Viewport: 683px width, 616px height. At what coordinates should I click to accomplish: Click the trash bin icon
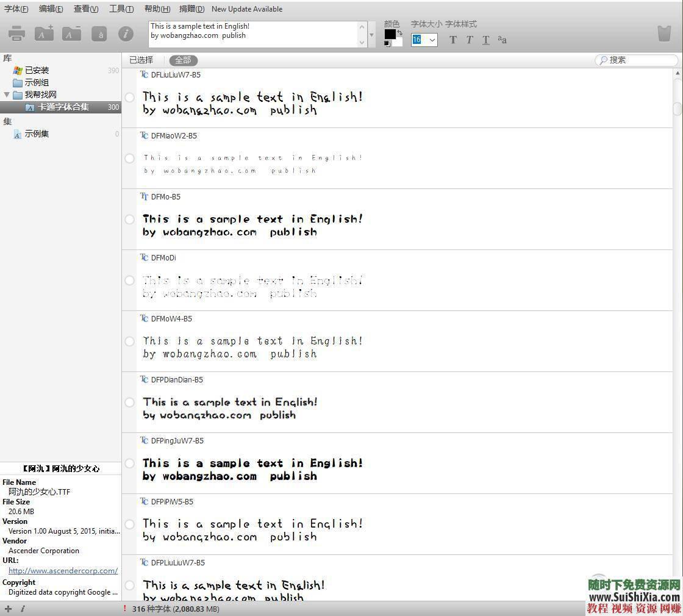664,34
